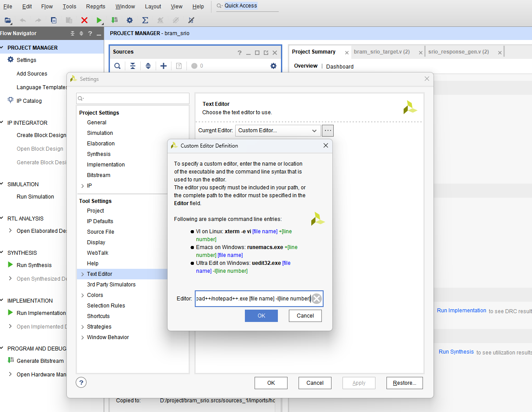Select Selection Rules in the settings tree
The width and height of the screenshot is (532, 412).
106,306
